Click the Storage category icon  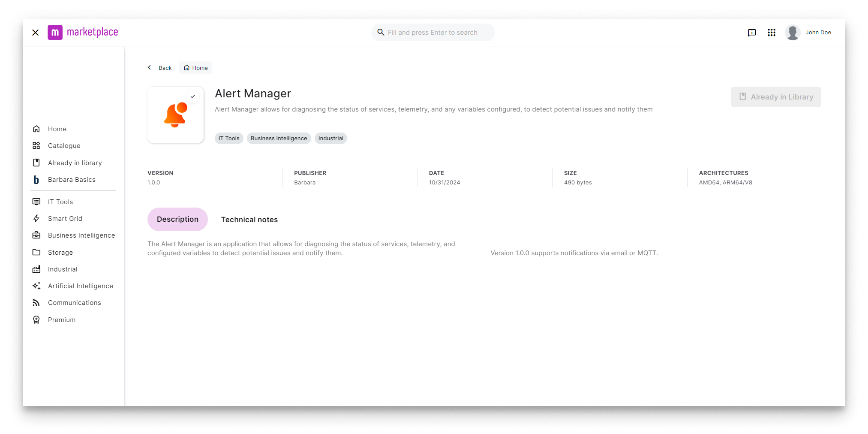click(36, 252)
